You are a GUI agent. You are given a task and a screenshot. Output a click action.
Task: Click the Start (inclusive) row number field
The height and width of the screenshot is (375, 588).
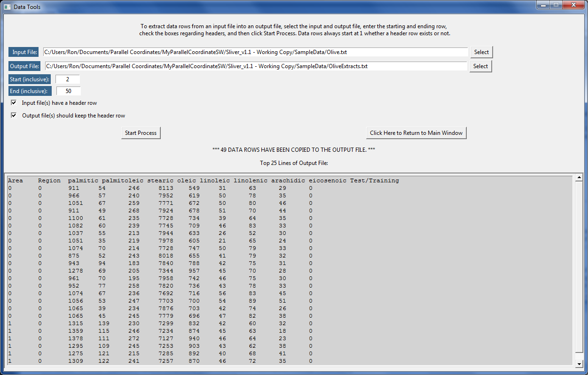tap(68, 79)
